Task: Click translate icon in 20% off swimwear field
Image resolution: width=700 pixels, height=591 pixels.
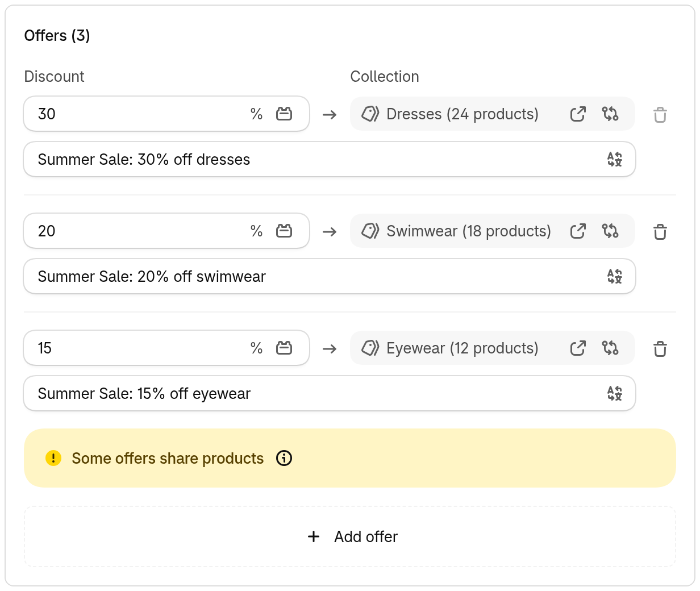Action: (615, 277)
